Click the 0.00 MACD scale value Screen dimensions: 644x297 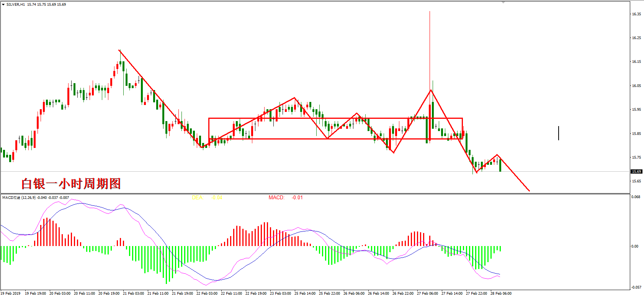(x=634, y=246)
